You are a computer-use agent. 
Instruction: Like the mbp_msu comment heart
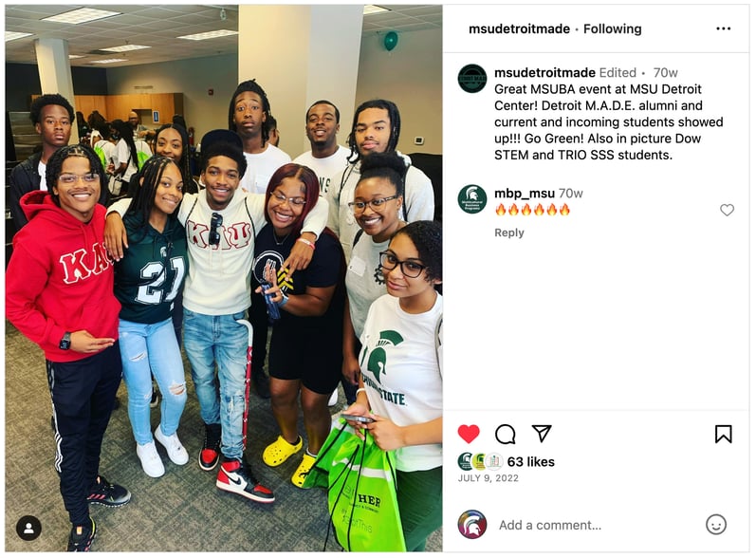727,210
